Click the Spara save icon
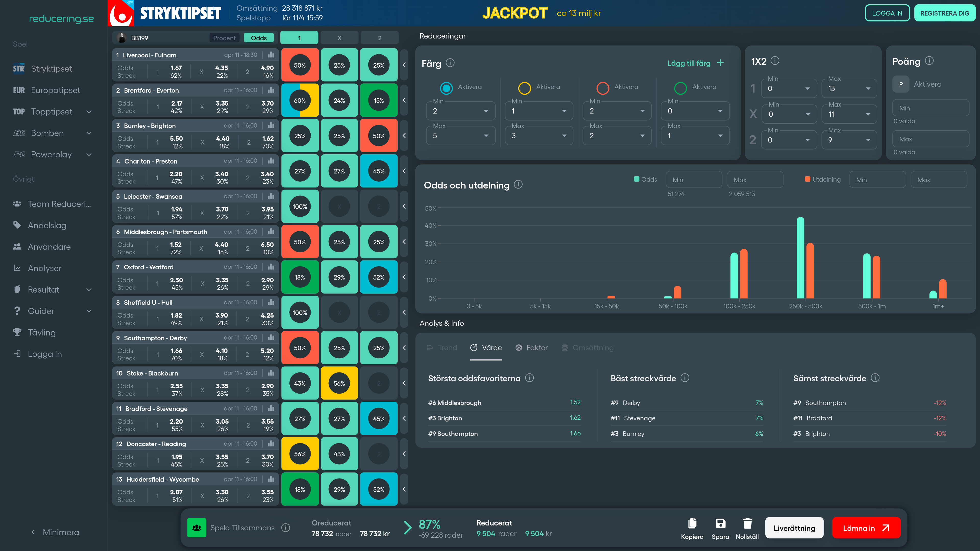 coord(720,523)
